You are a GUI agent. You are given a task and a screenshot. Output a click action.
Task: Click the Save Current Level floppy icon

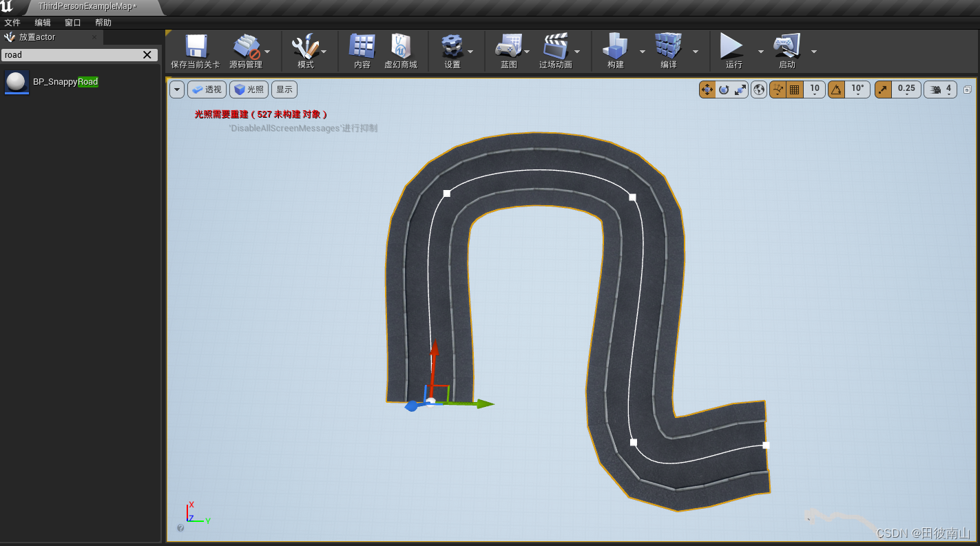coord(196,46)
